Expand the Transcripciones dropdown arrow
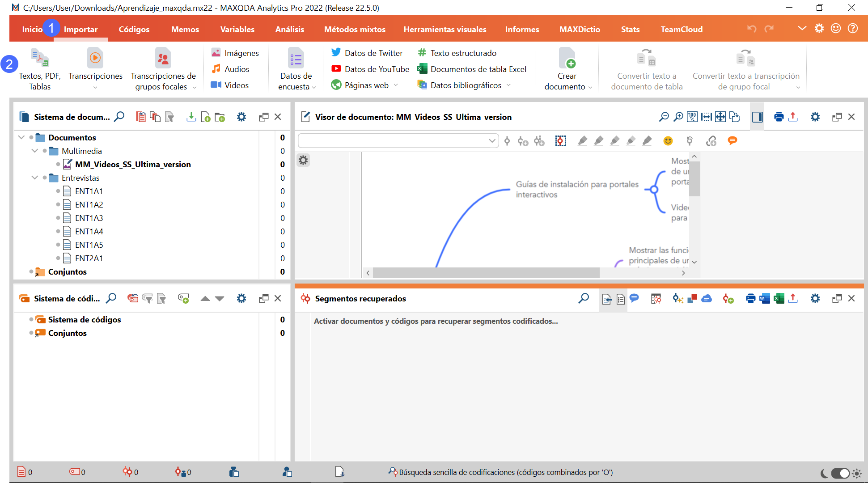 (95, 88)
